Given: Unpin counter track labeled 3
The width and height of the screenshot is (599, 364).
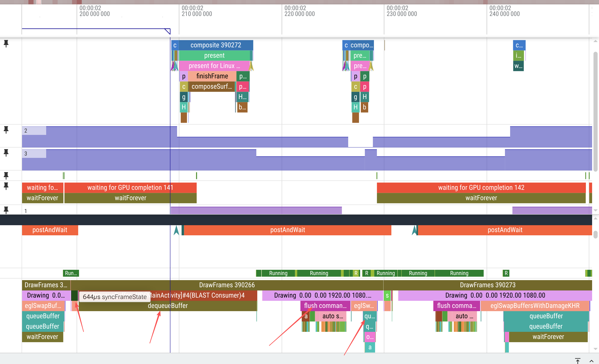Looking at the screenshot, I should pos(6,153).
